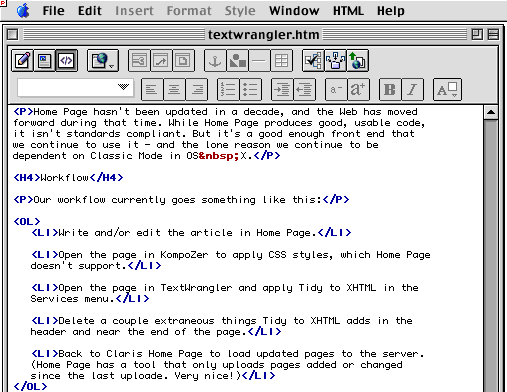507x392 pixels.
Task: Decrease font size with small 'a' icon
Action: coord(336,89)
